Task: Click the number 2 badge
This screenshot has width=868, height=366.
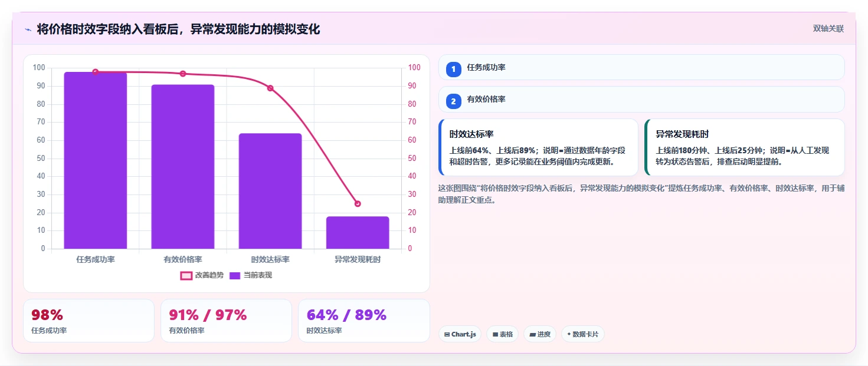Action: [453, 101]
